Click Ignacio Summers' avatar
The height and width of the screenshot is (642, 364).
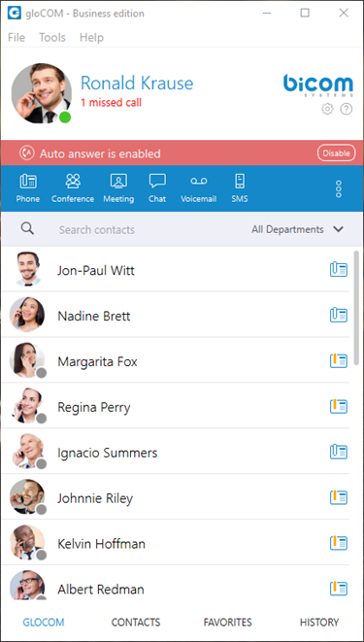pyautogui.click(x=27, y=451)
